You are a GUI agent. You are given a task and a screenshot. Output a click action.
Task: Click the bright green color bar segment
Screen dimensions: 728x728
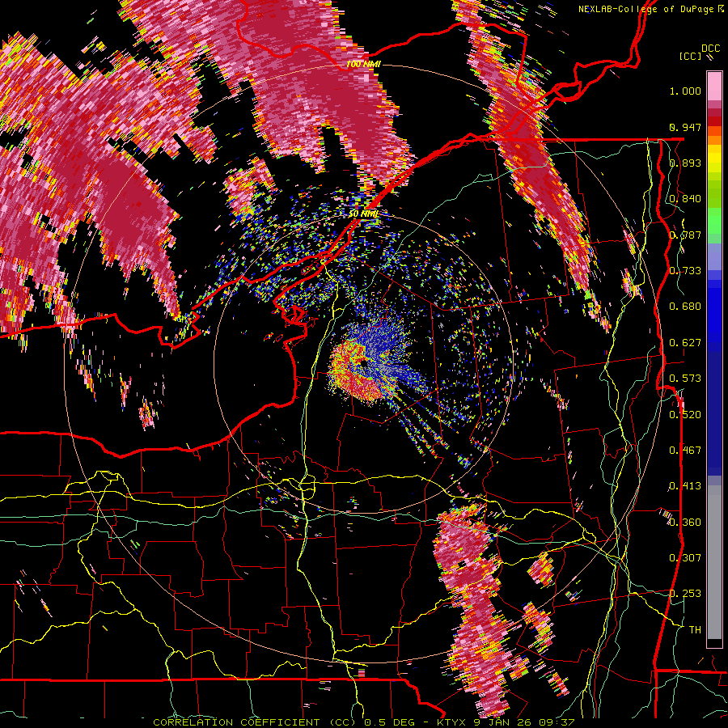point(714,221)
